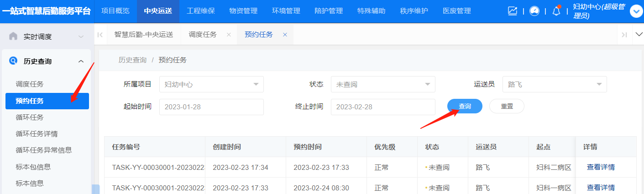Viewport: 644px width, 194px height.
Task: Select 秩序维护 in top navigation
Action: click(x=414, y=11)
